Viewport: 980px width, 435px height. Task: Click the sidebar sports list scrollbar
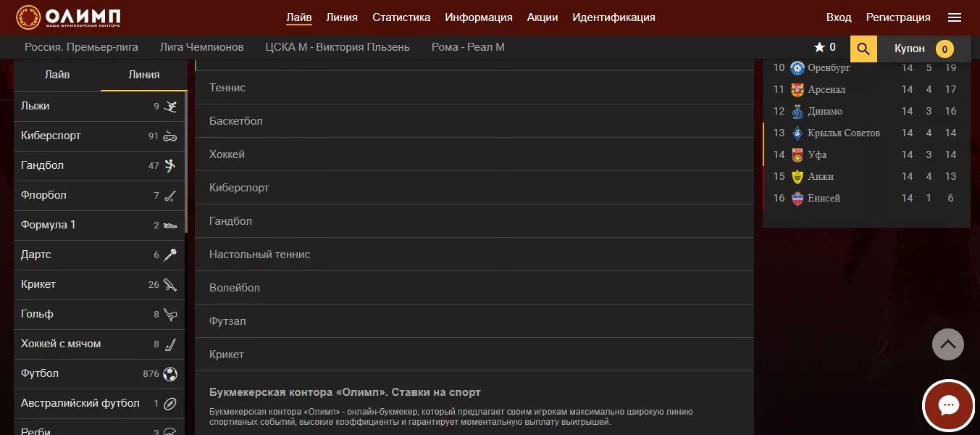(186, 162)
